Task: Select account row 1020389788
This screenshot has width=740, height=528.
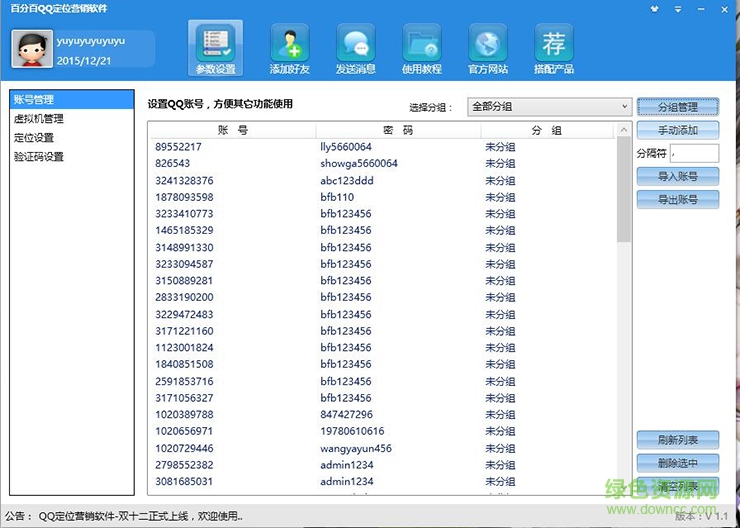Action: pos(383,415)
